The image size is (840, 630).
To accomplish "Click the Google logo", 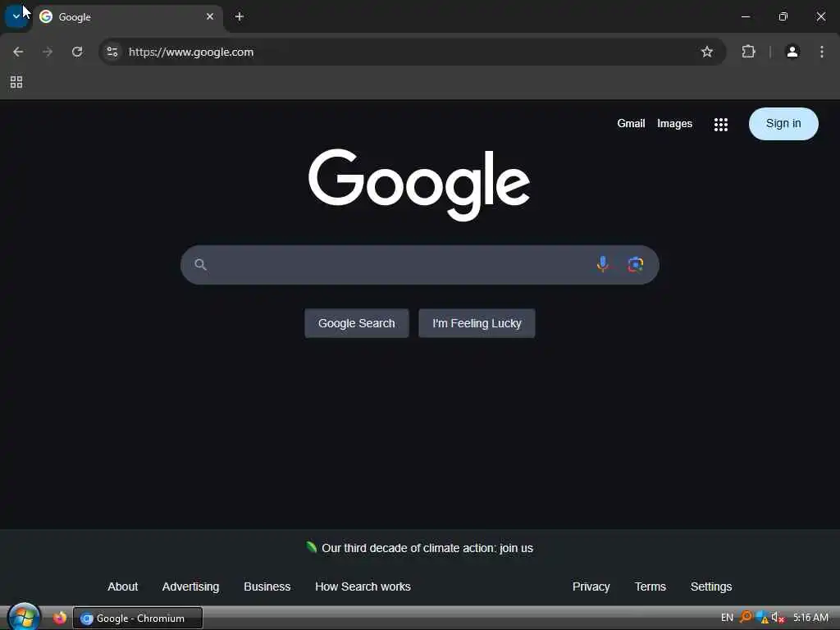I will [x=419, y=185].
